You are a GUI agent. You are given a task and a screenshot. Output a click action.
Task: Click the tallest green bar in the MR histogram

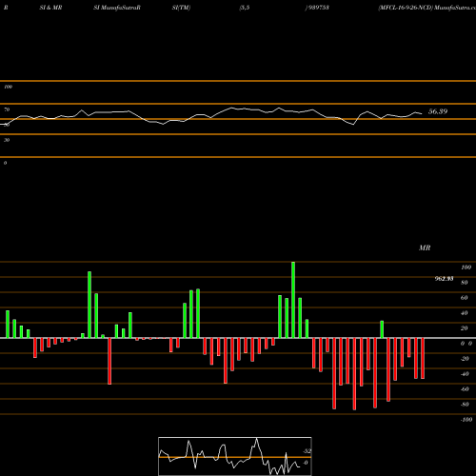click(x=293, y=300)
